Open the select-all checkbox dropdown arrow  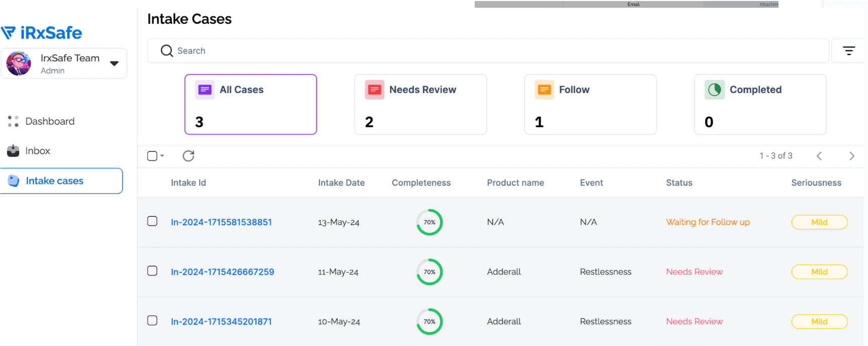[162, 156]
